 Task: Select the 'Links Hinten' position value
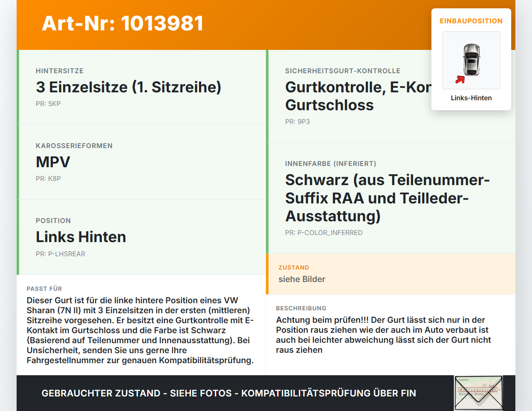81,237
